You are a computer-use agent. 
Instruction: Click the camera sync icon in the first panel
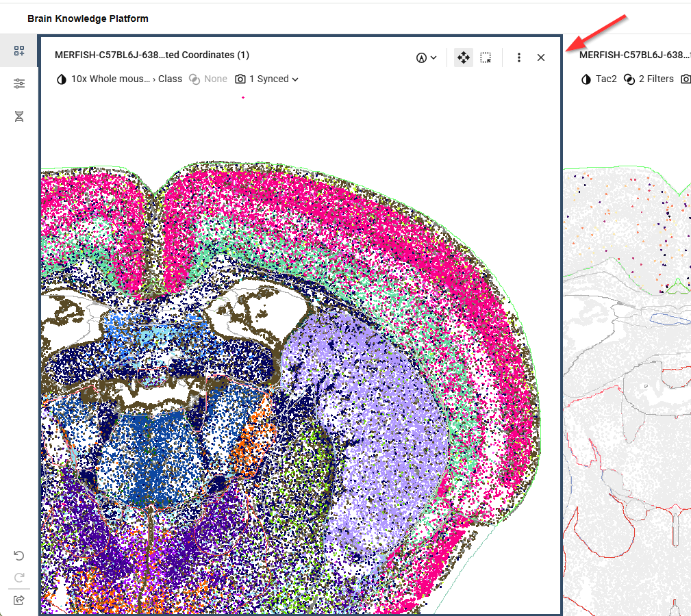240,79
